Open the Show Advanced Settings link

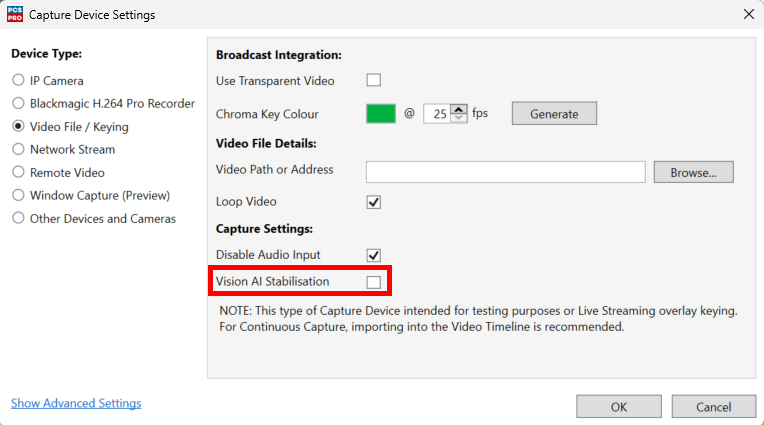click(x=76, y=403)
